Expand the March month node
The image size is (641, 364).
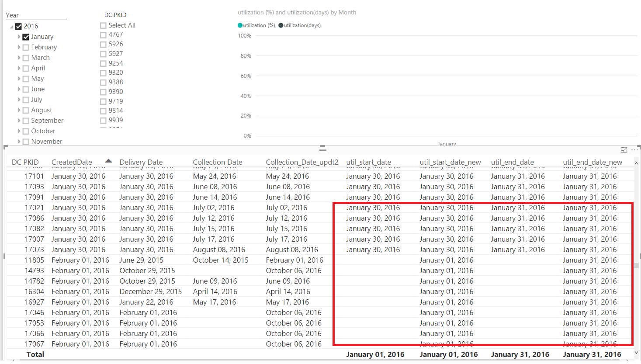pos(19,58)
